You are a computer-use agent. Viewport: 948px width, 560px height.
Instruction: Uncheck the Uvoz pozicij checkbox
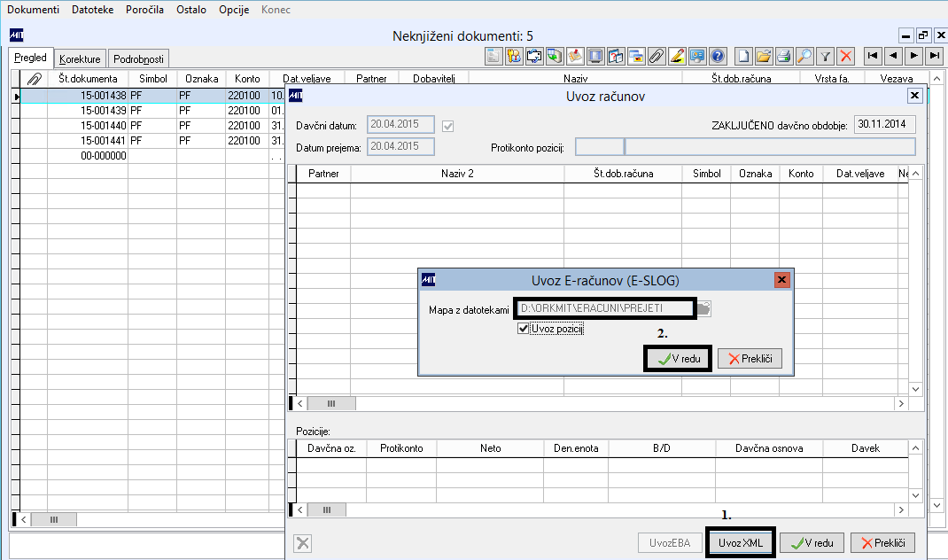click(x=525, y=329)
